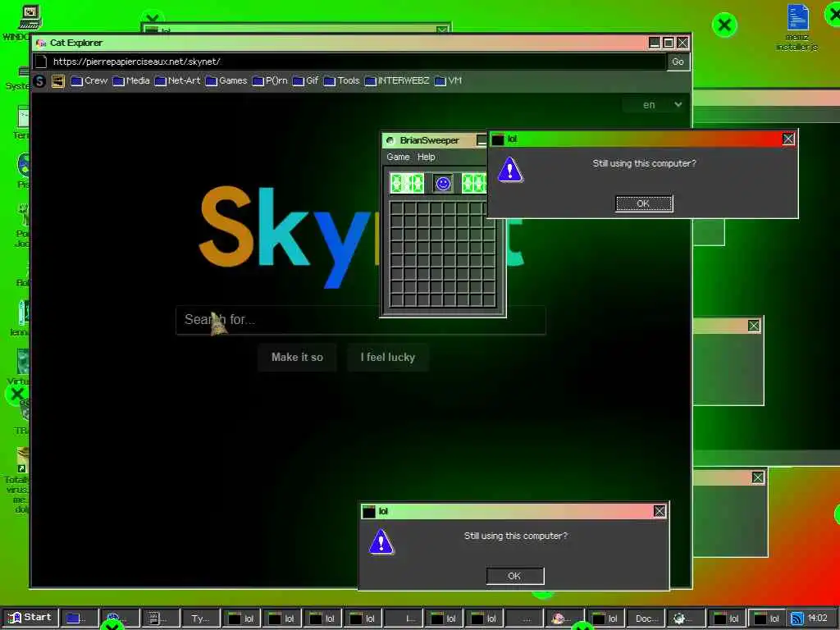Viewport: 840px width, 630px height.
Task: Close the upper lol dialog with its X button
Action: coord(788,139)
